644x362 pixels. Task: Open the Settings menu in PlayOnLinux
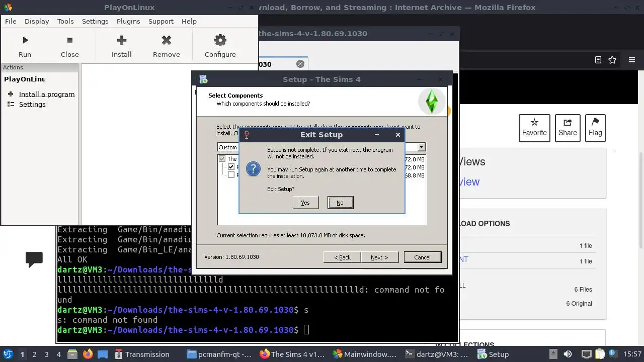pos(95,21)
